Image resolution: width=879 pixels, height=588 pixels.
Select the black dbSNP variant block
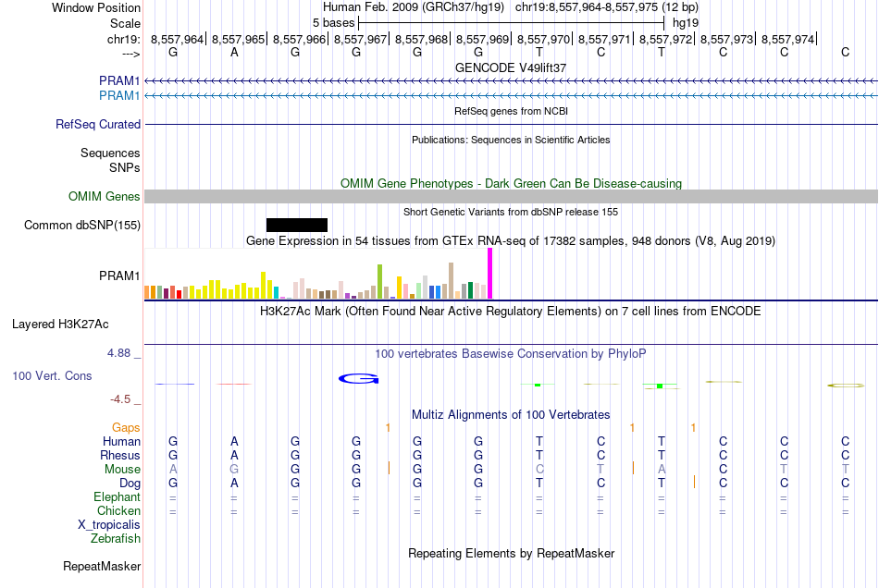(x=297, y=225)
